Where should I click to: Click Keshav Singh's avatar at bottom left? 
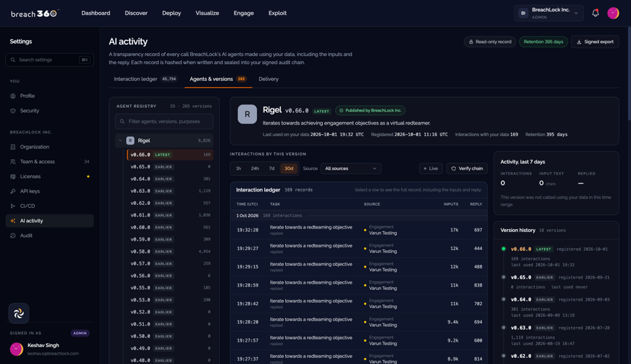click(x=16, y=349)
